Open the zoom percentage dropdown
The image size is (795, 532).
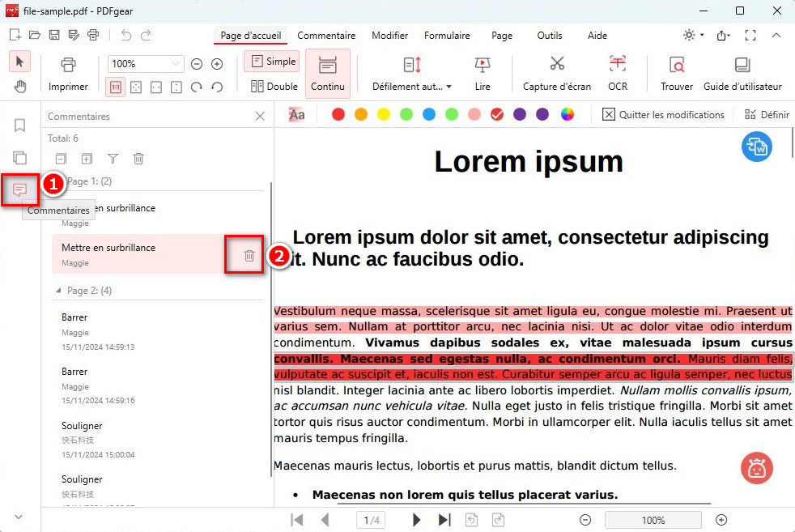[177, 63]
